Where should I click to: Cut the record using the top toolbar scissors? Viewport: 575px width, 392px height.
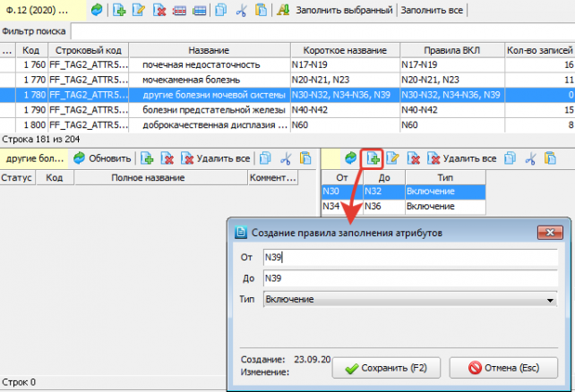click(241, 10)
